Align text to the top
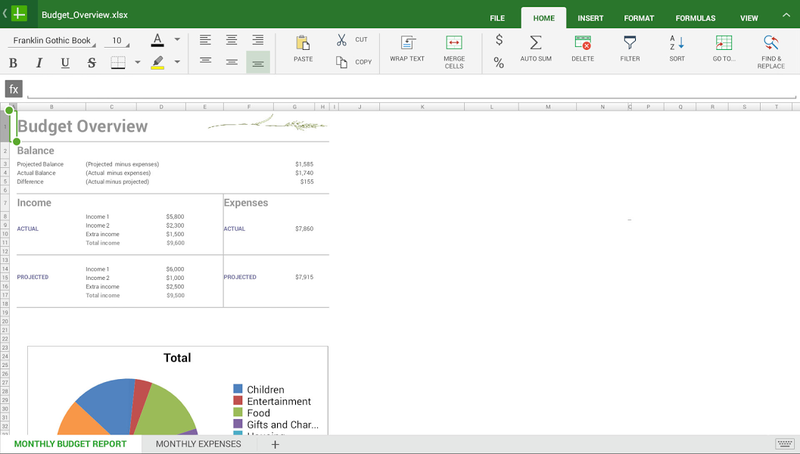The width and height of the screenshot is (800, 454). pyautogui.click(x=205, y=61)
